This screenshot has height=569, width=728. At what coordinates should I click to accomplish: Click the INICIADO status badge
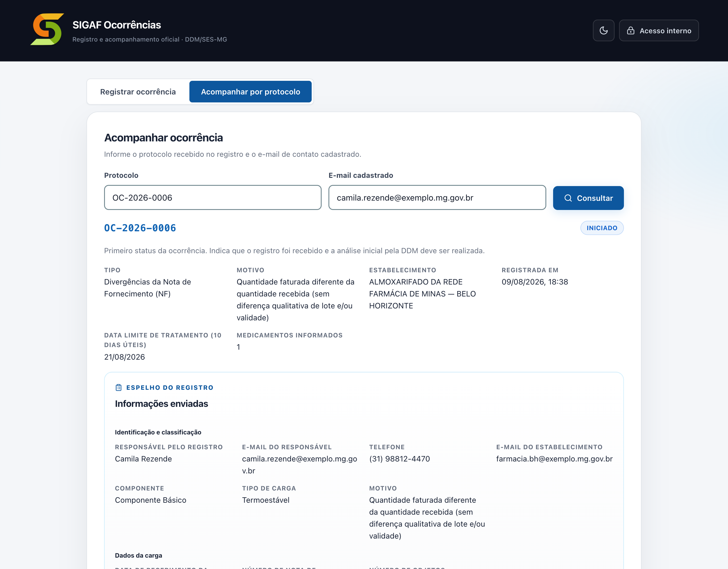point(602,228)
